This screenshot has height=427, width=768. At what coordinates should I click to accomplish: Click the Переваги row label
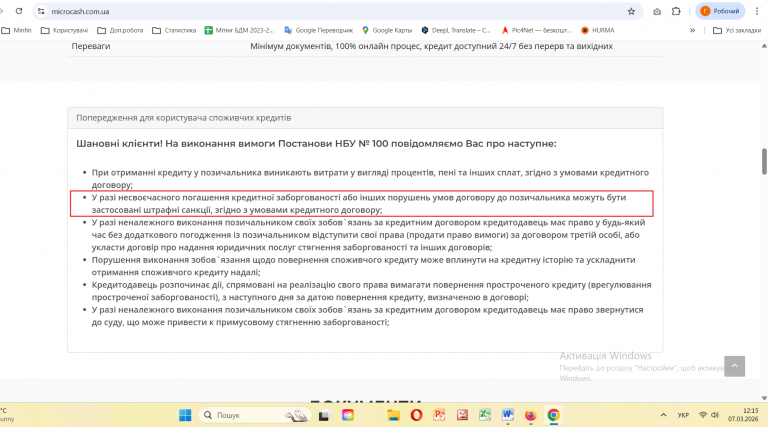pyautogui.click(x=91, y=46)
